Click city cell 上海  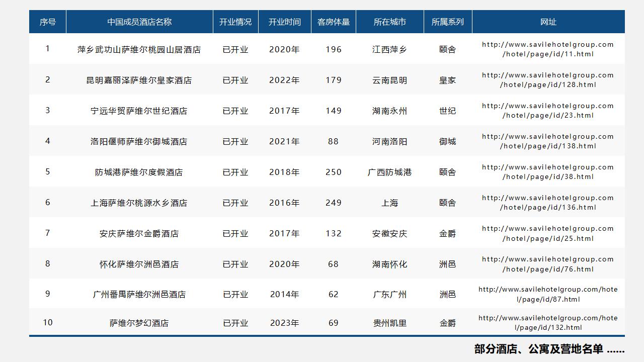[390, 203]
